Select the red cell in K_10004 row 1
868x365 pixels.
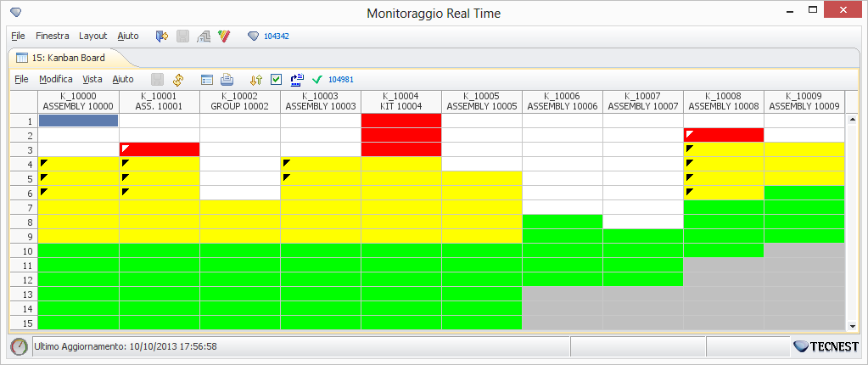click(x=401, y=121)
